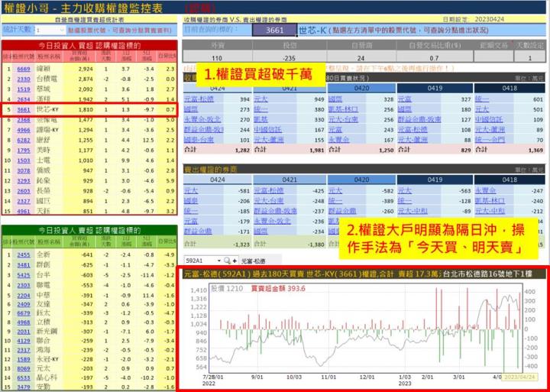Open 國泰 seller link with value -206
The height and width of the screenshot is (392, 550).
coord(191,201)
